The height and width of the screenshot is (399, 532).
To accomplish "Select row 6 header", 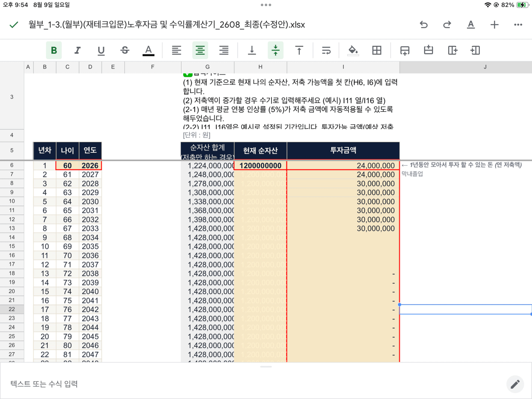I will click(x=12, y=165).
